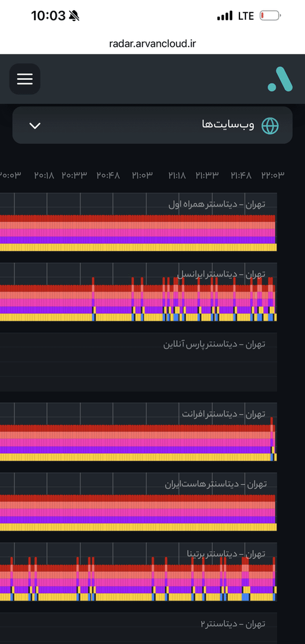This screenshot has height=644, width=305.
Task: Click the yellow band in افرانت chart
Action: tap(135, 457)
